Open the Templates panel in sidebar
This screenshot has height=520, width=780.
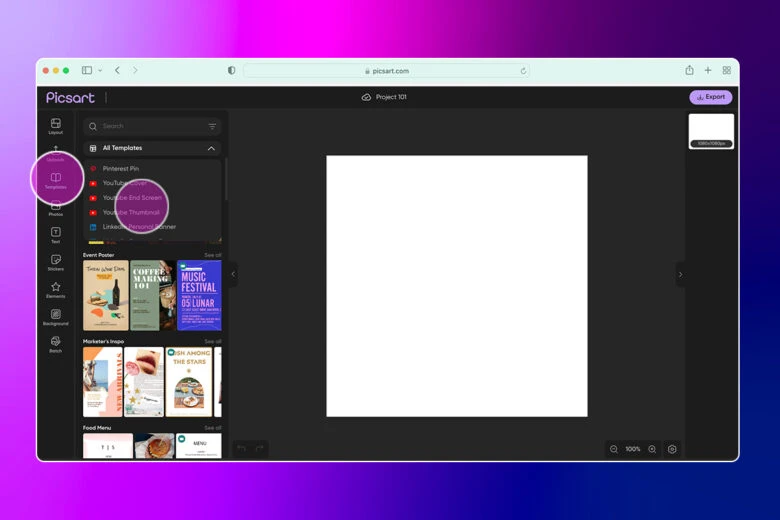pyautogui.click(x=56, y=181)
